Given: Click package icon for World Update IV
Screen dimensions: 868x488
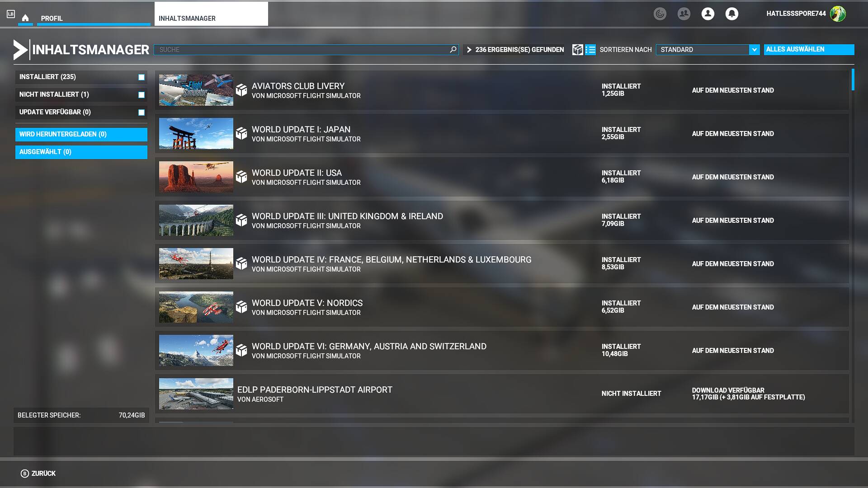Looking at the screenshot, I should (x=241, y=263).
